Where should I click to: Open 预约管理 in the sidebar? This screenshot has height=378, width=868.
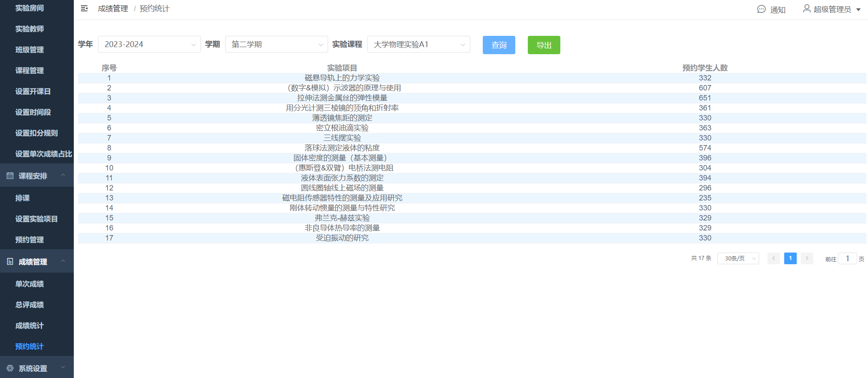coord(30,240)
